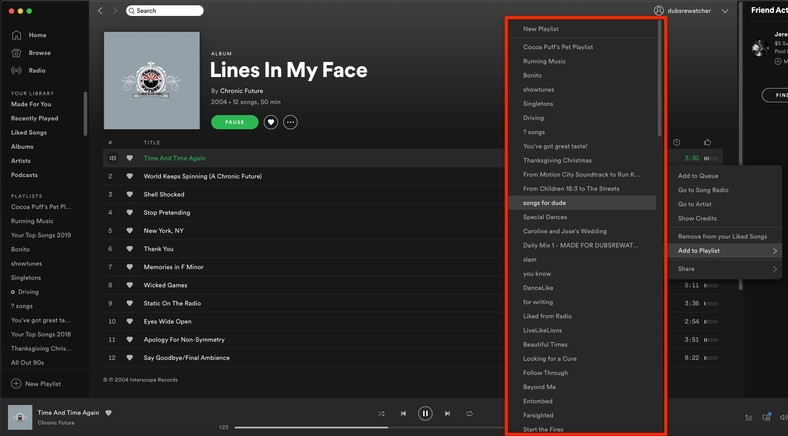Click the playback progress bar
The width and height of the screenshot is (788, 436).
coord(369,427)
